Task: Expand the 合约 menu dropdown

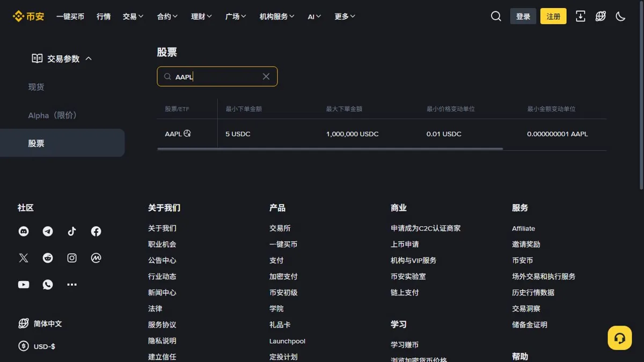Action: [167, 17]
